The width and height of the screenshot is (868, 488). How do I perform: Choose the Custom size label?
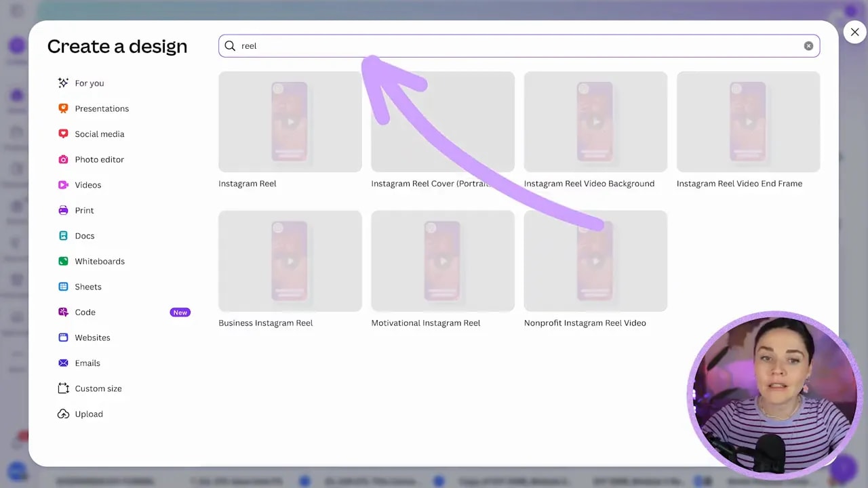(98, 388)
